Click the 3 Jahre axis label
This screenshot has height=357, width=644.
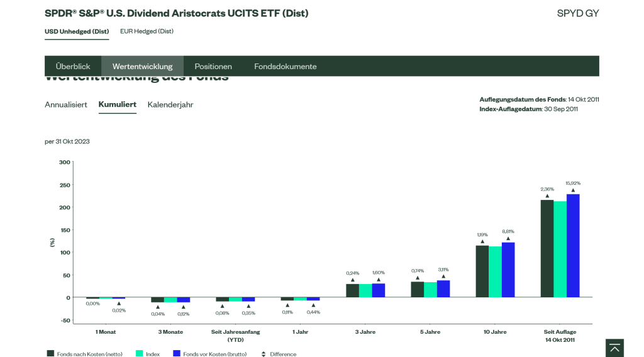[365, 332]
